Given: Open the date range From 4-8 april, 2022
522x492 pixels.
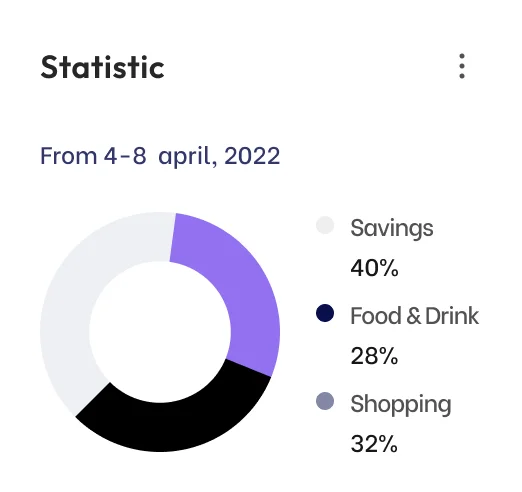Looking at the screenshot, I should coord(160,156).
